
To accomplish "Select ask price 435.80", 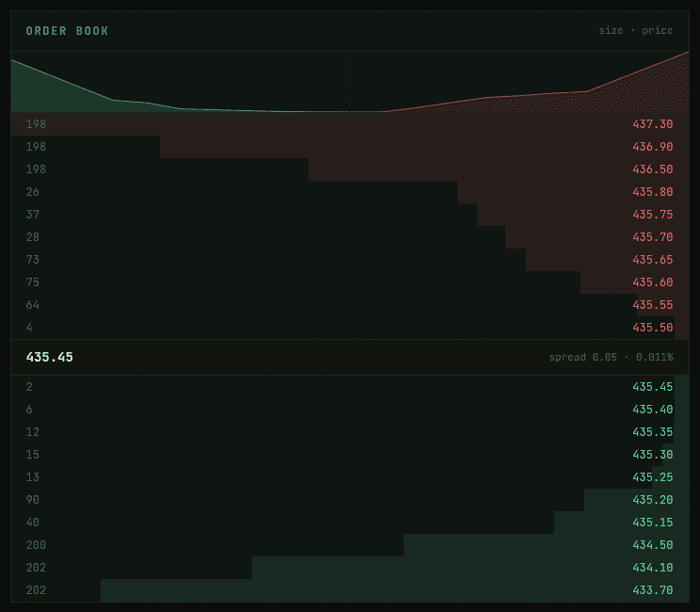I will (652, 192).
